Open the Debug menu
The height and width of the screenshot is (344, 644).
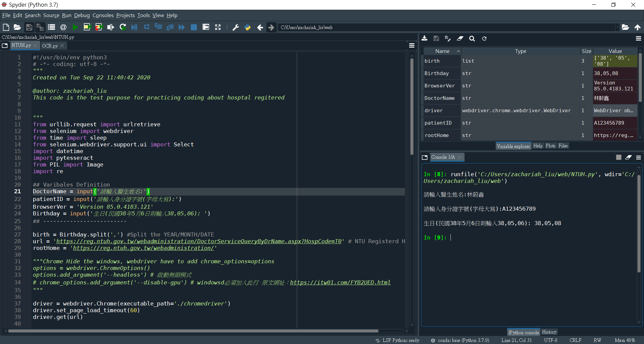point(82,15)
